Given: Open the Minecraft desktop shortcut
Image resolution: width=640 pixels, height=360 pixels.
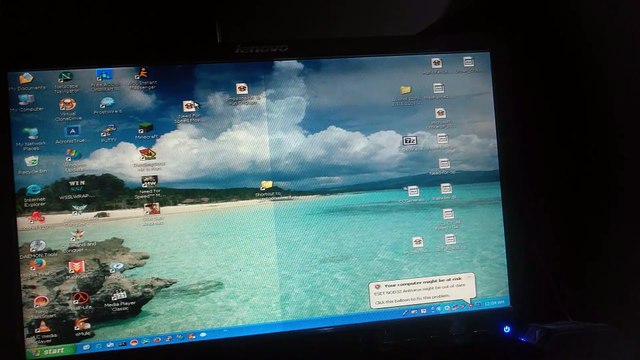Looking at the screenshot, I should (x=146, y=131).
